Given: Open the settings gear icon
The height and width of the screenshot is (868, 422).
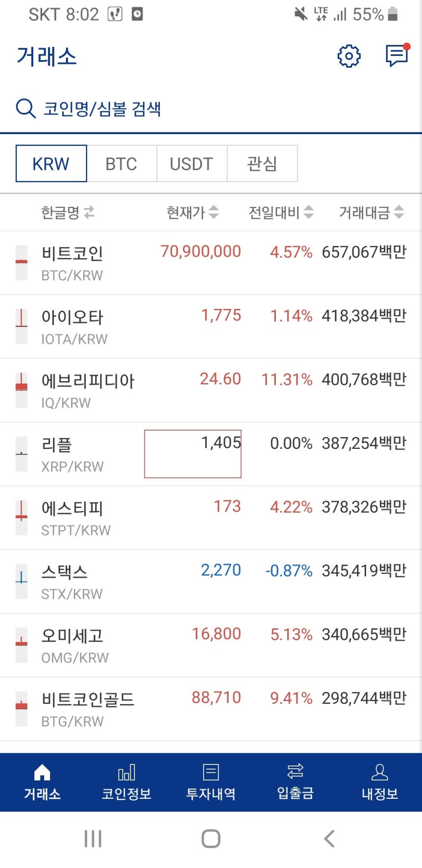Looking at the screenshot, I should coord(348,56).
